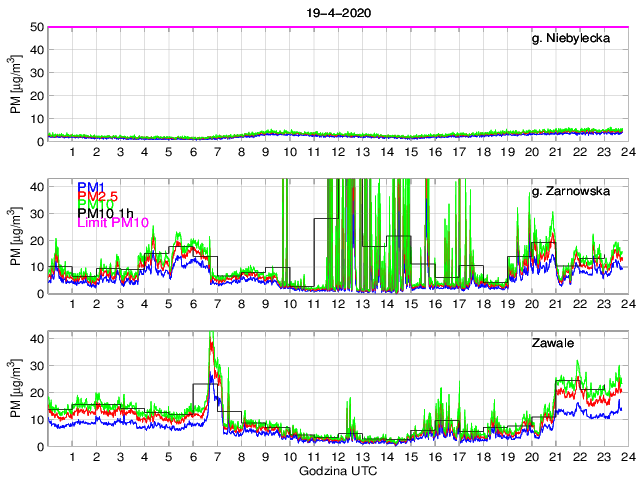Click the bottom plot's PM y-axis label
The height and width of the screenshot is (480, 640).
click(15, 390)
